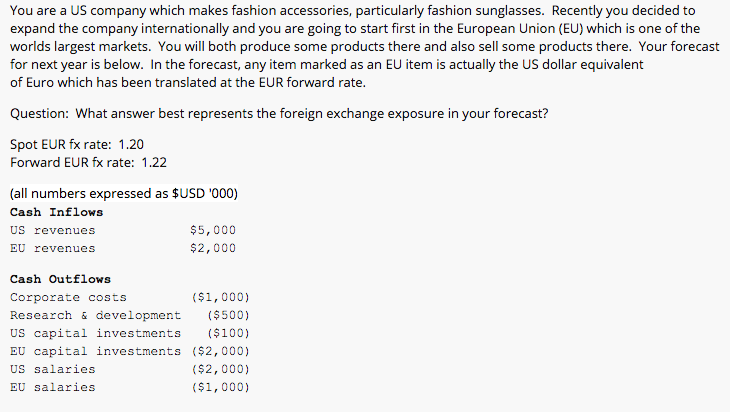730x412 pixels.
Task: Click the US capital investments label
Action: coord(95,333)
